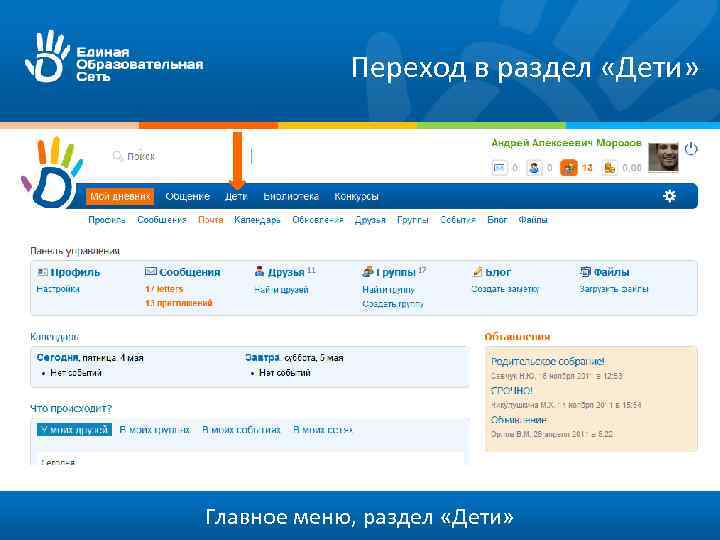This screenshot has width=720, height=540.
Task: Open the Родительское собрание announcement
Action: tap(548, 361)
